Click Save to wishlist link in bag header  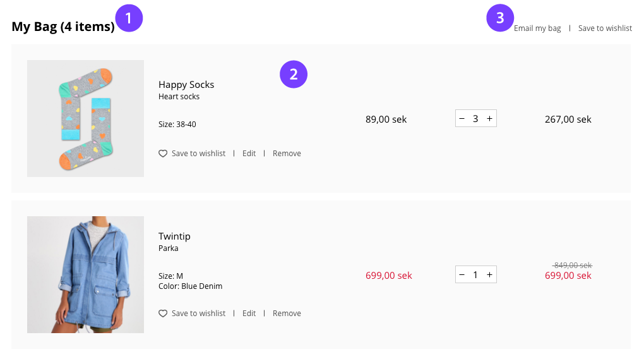coord(605,28)
